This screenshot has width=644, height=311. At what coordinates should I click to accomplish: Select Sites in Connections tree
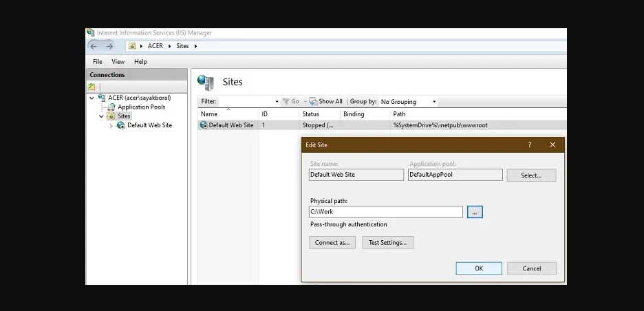(124, 116)
